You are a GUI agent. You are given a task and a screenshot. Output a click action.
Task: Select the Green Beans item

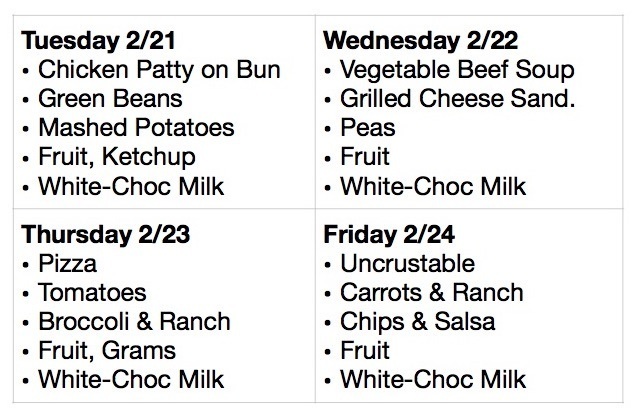pyautogui.click(x=110, y=99)
